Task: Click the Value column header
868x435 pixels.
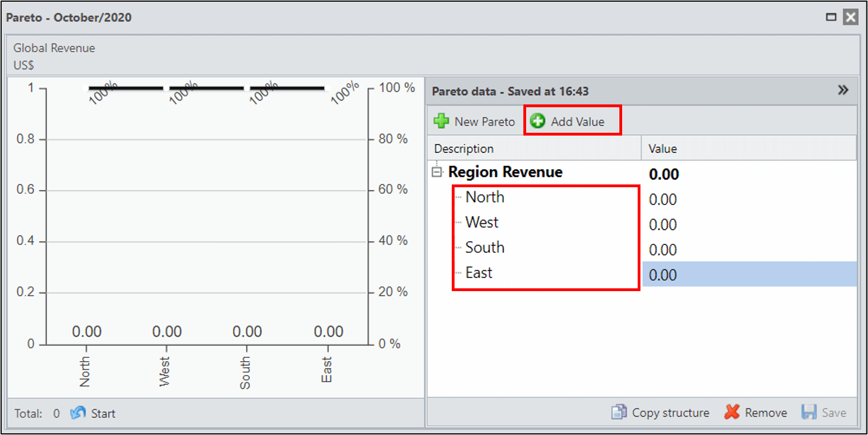Action: pos(749,149)
